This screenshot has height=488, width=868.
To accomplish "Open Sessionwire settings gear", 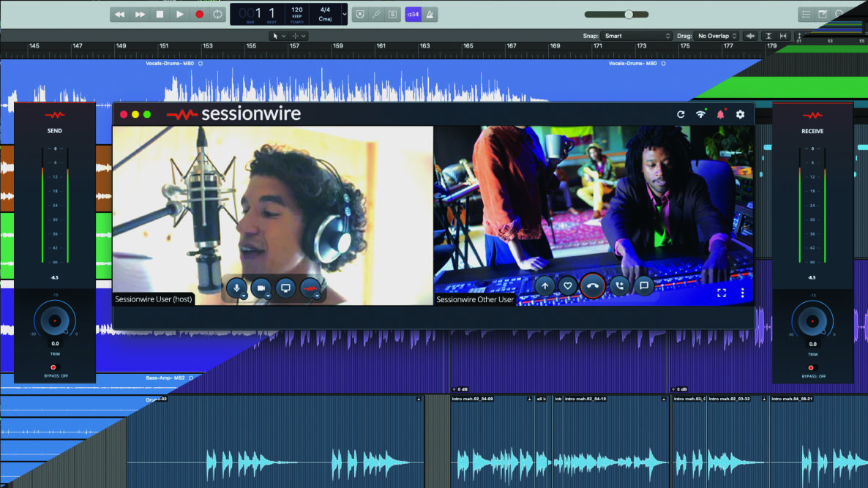I will [x=740, y=115].
